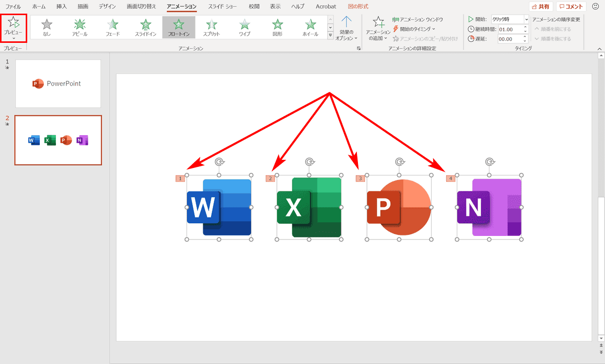Click rotation handle above the OneNote icon

tap(490, 161)
